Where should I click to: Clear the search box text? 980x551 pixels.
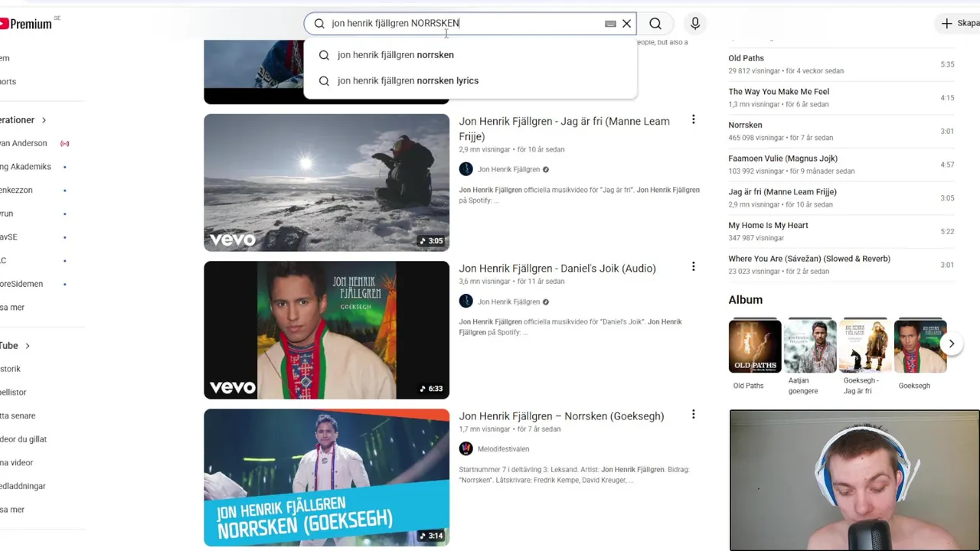[x=626, y=24]
